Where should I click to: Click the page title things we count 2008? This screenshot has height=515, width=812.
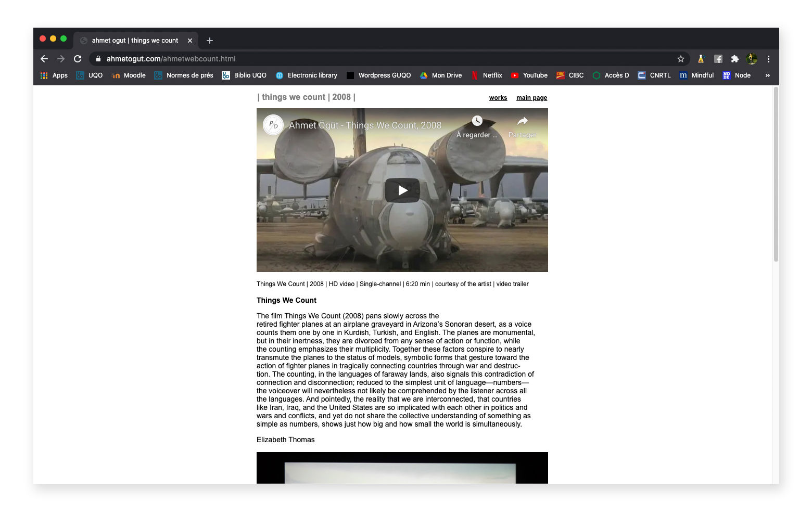click(307, 97)
